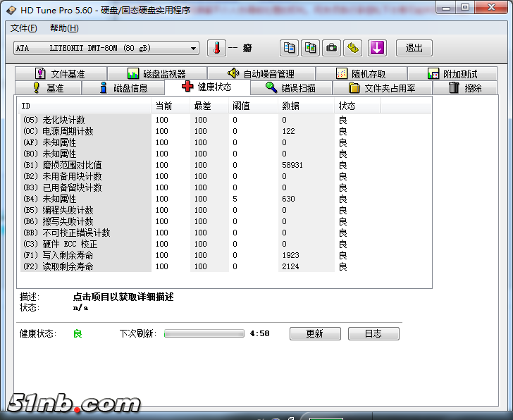
Task: Open the 文件(F) menu
Action: coord(24,28)
